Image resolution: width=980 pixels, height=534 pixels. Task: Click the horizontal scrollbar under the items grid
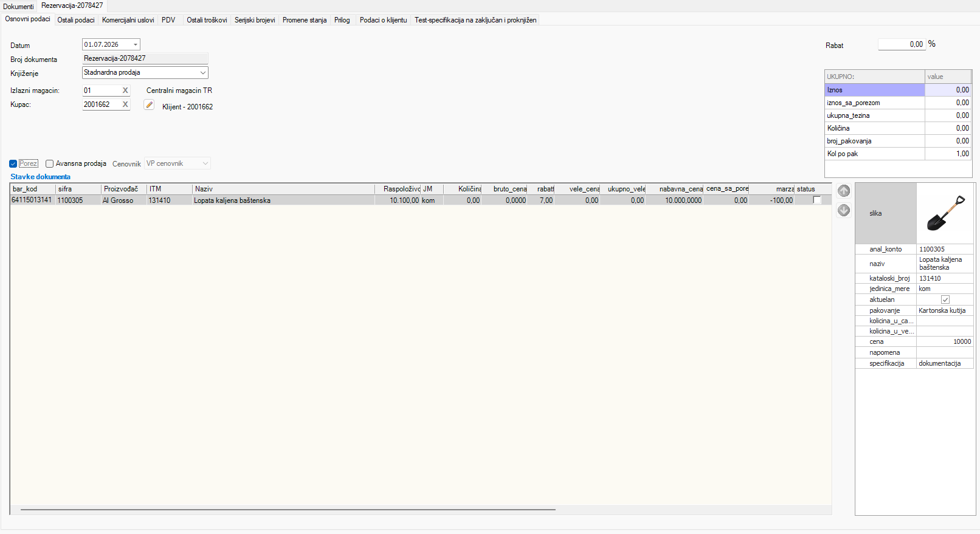tap(288, 510)
